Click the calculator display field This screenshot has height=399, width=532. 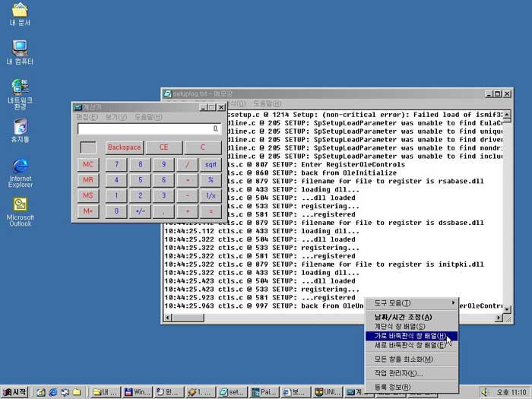[x=149, y=128]
